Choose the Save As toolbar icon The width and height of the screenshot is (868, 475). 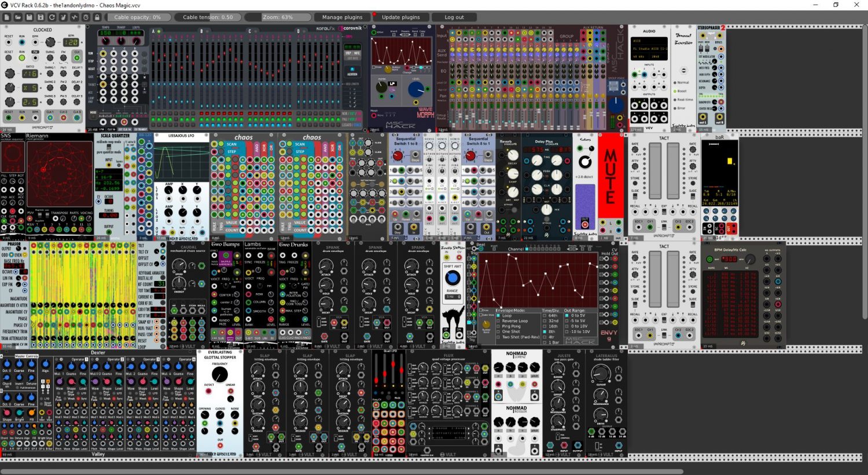click(41, 17)
